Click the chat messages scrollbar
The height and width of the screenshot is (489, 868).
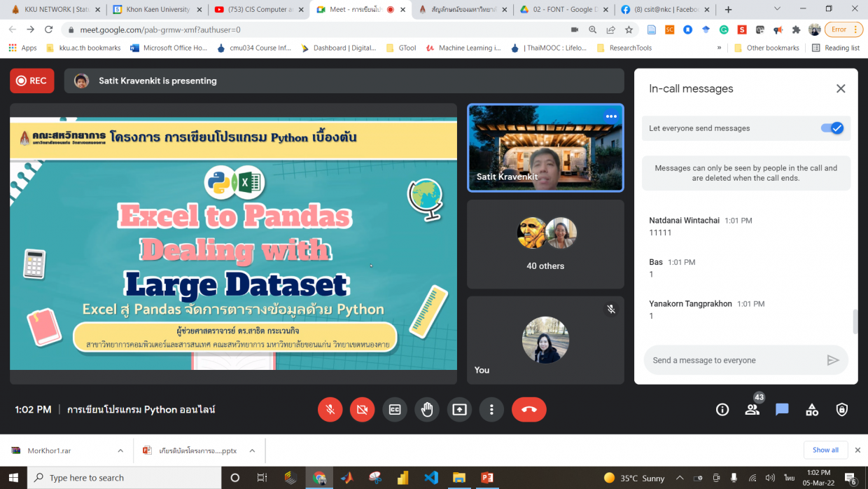[854, 322]
